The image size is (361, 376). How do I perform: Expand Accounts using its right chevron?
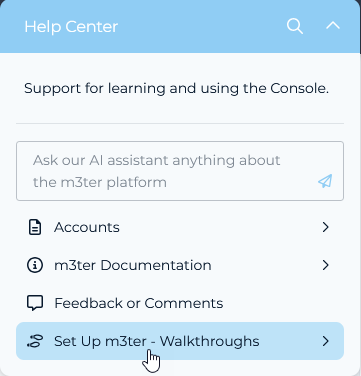coord(326,227)
